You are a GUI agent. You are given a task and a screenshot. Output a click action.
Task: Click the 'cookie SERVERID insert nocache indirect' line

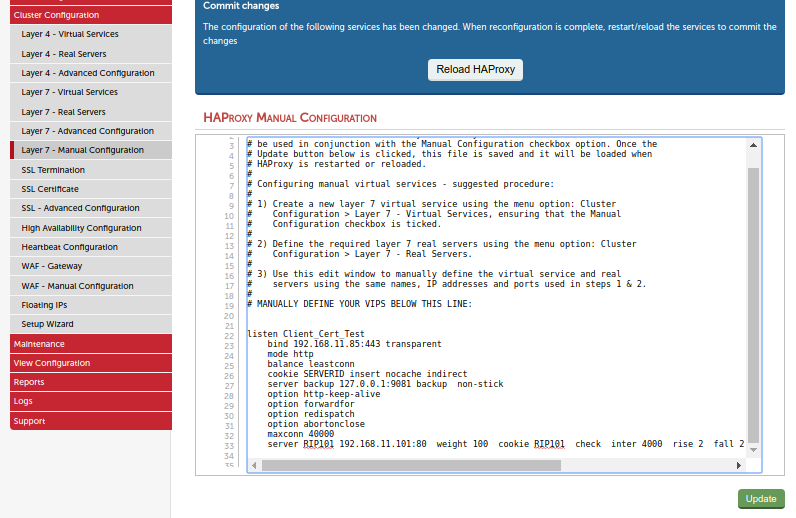(x=367, y=374)
